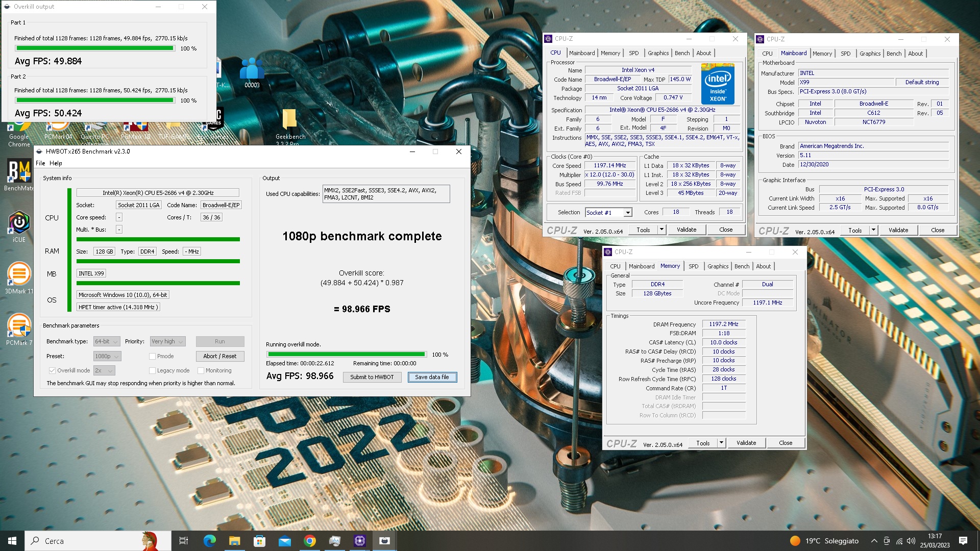
Task: Switch to the CPU-Z taskbar button
Action: pyautogui.click(x=359, y=541)
